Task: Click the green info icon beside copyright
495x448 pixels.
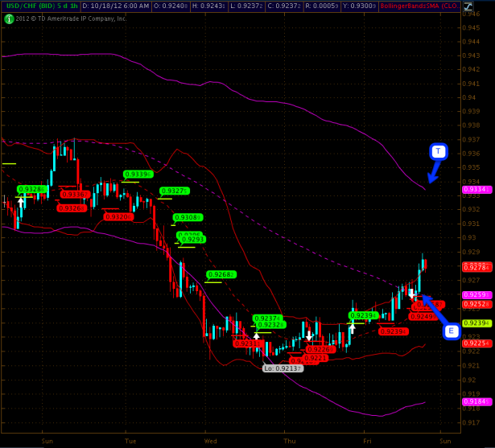Action: pyautogui.click(x=8, y=18)
